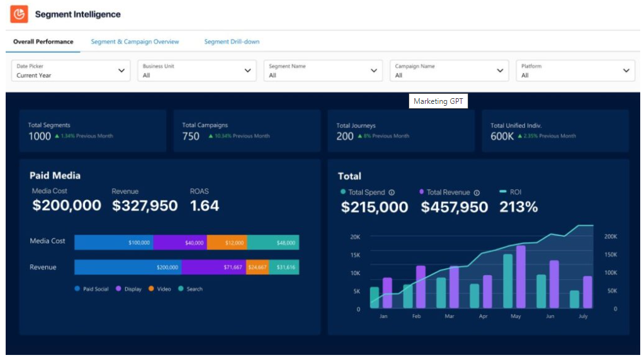Screen dimensions: 644x360
Task: Click the Mar axis label
Action: [449, 316]
